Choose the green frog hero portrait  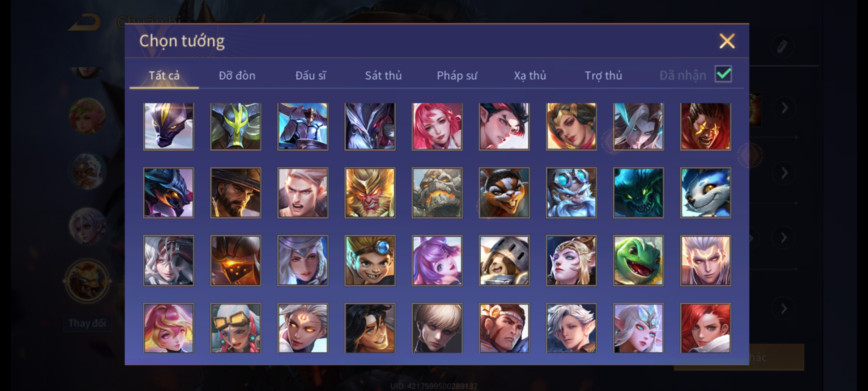(638, 261)
